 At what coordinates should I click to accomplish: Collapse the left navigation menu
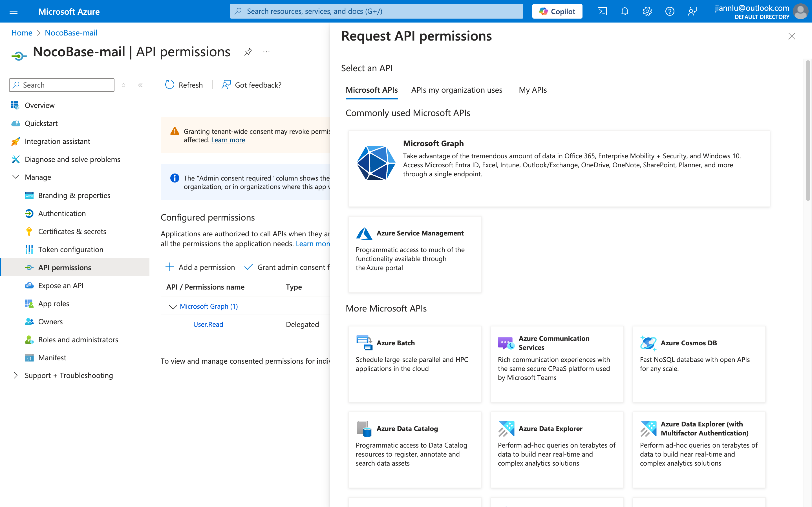(x=141, y=85)
